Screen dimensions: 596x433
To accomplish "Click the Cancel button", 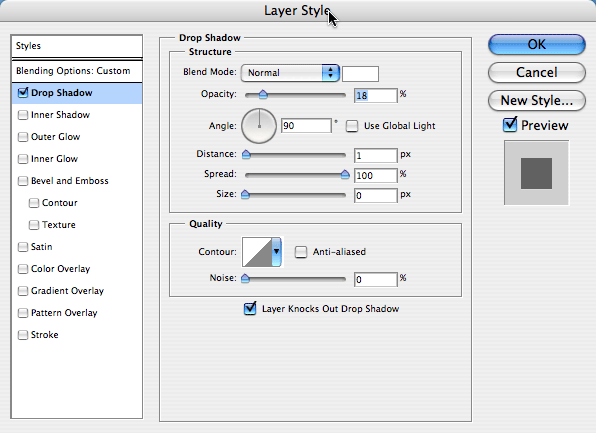I will tap(536, 72).
